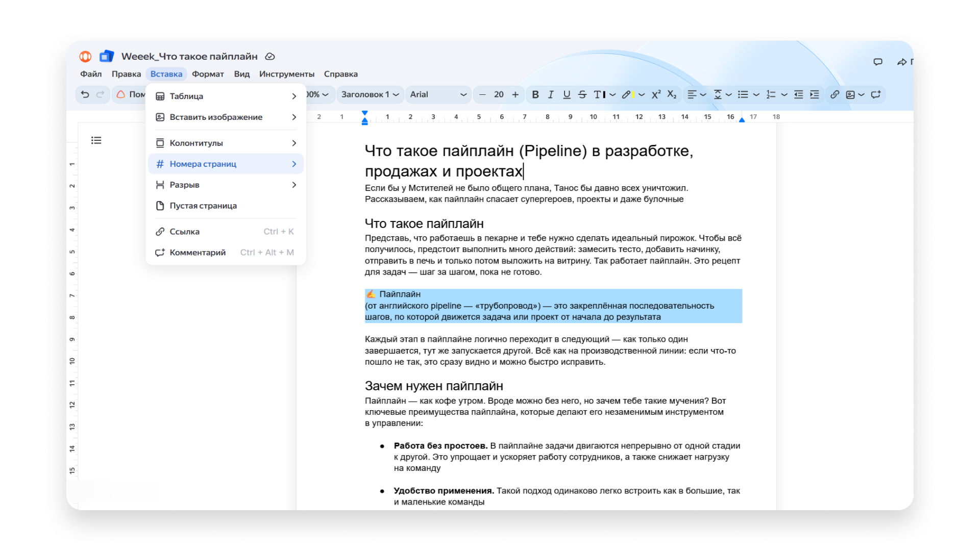The height and width of the screenshot is (551, 980).
Task: Toggle strikethrough formatting
Action: point(582,94)
